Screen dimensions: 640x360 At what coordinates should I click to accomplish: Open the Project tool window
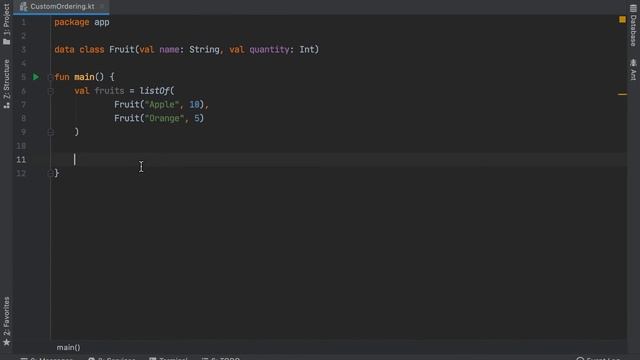[7, 24]
